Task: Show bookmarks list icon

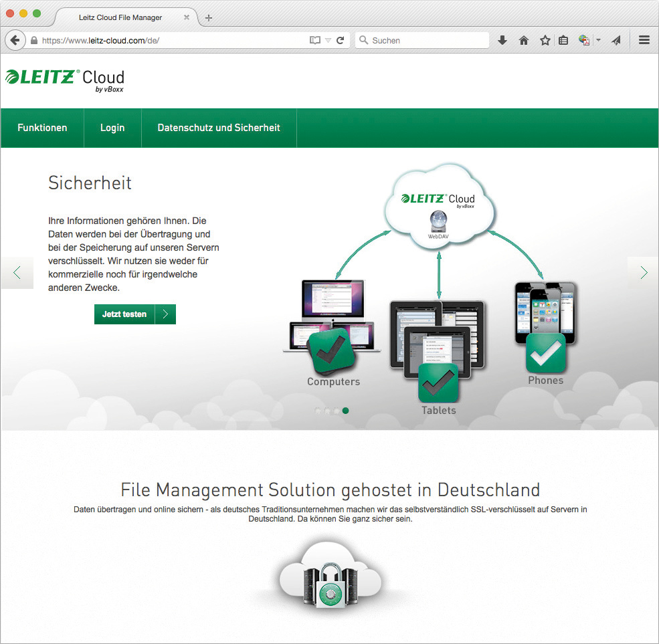Action: tap(563, 40)
